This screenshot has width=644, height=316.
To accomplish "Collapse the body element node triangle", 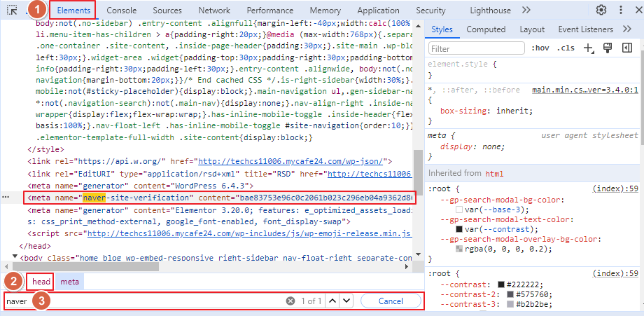I will click(15, 257).
